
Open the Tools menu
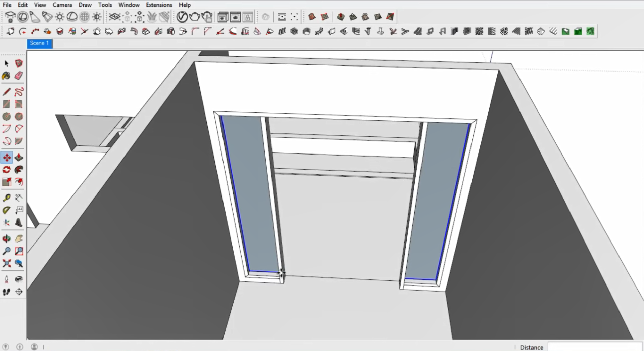(105, 5)
